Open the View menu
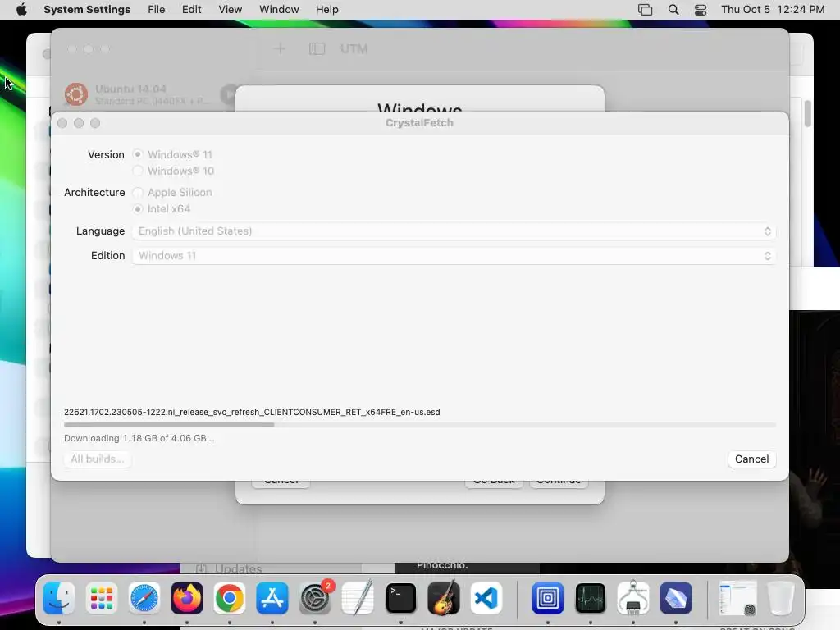Image resolution: width=840 pixels, height=630 pixels. pyautogui.click(x=230, y=10)
